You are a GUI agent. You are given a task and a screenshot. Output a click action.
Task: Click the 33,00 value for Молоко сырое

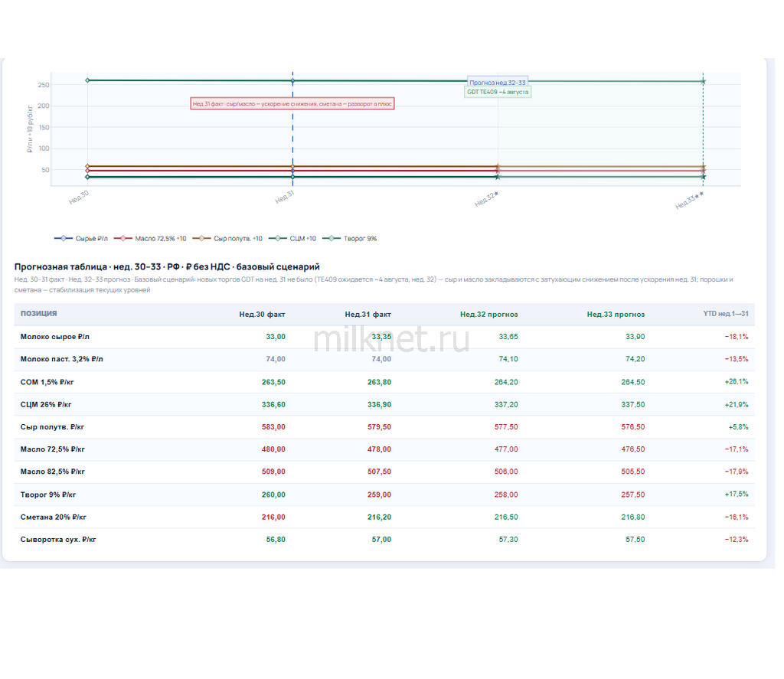pyautogui.click(x=276, y=337)
